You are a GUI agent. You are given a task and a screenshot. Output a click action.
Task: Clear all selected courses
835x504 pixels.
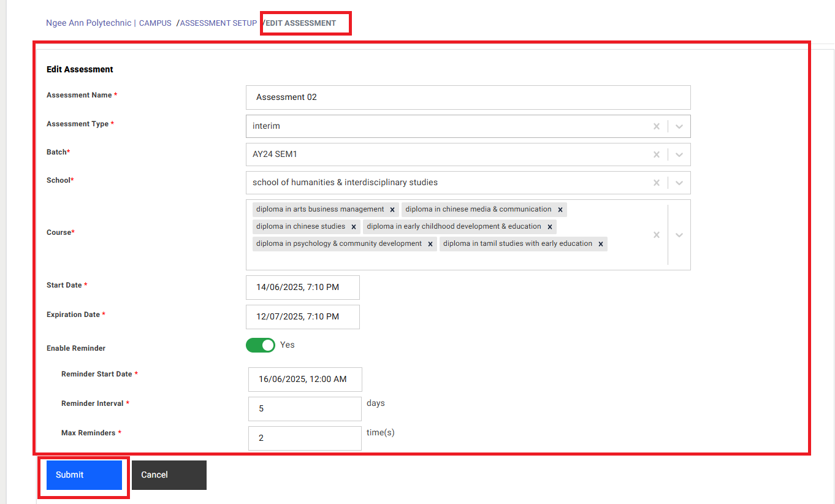tap(657, 235)
